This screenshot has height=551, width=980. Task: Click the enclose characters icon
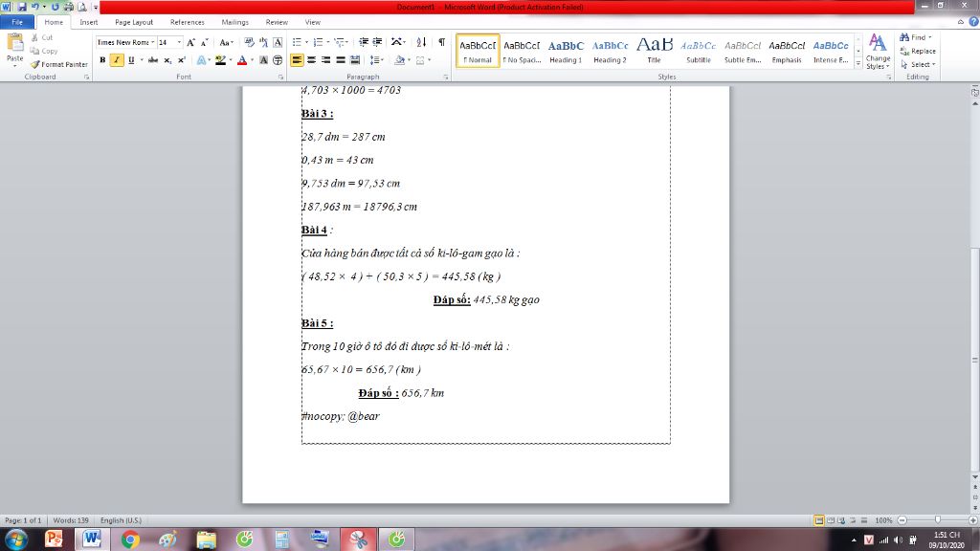point(278,60)
